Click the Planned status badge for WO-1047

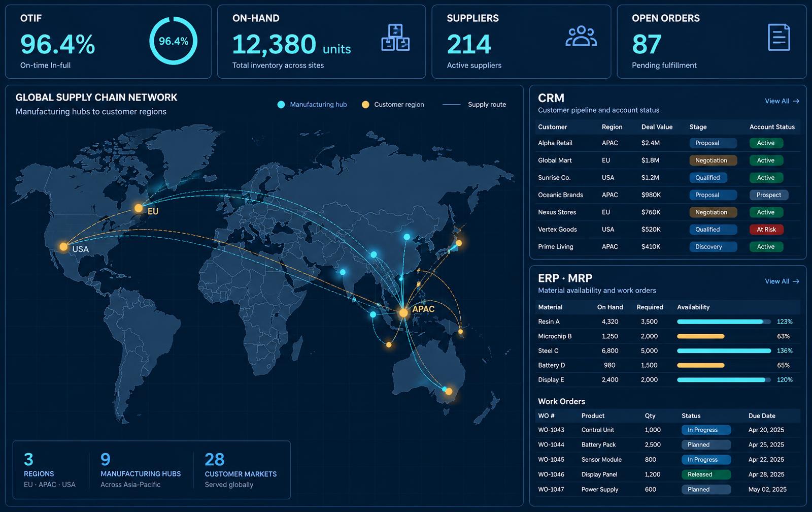[706, 490]
